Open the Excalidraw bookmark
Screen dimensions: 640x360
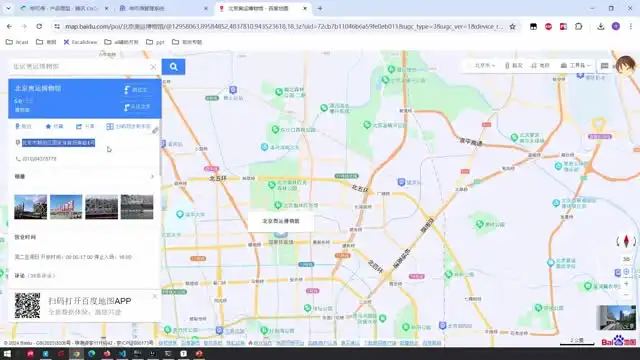[x=80, y=42]
